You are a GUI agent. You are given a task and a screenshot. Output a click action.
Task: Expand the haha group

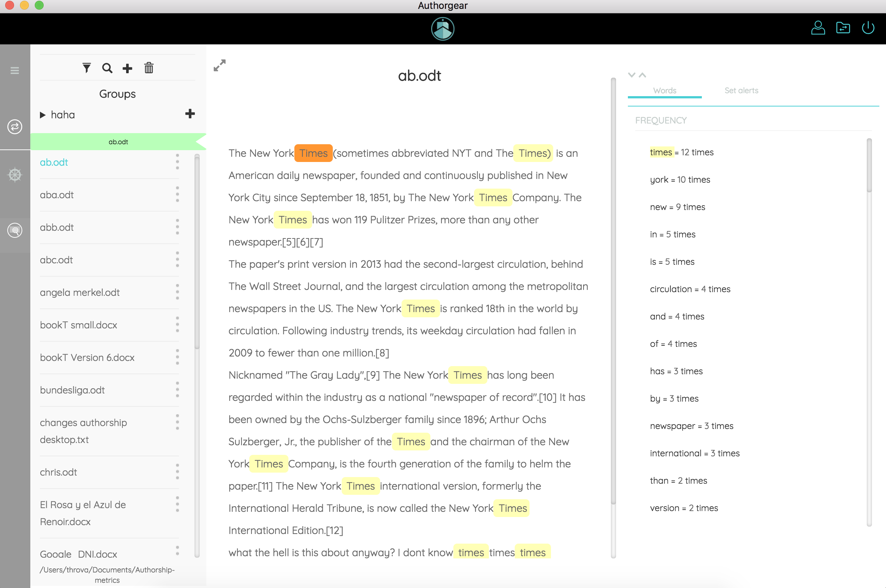(43, 115)
